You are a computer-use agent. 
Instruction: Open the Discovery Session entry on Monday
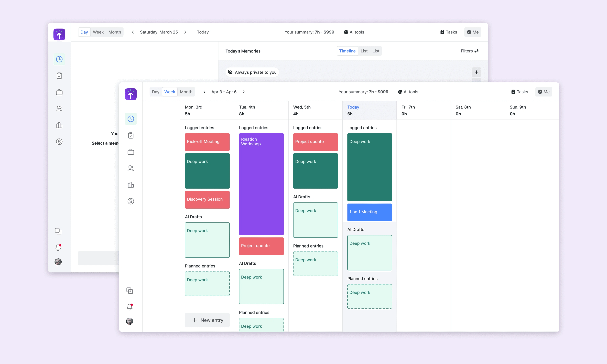pyautogui.click(x=207, y=200)
